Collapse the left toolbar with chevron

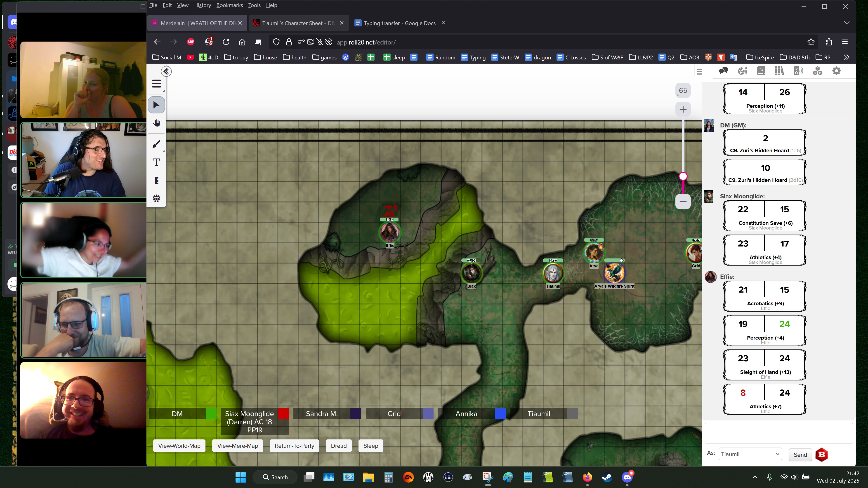[x=166, y=71]
